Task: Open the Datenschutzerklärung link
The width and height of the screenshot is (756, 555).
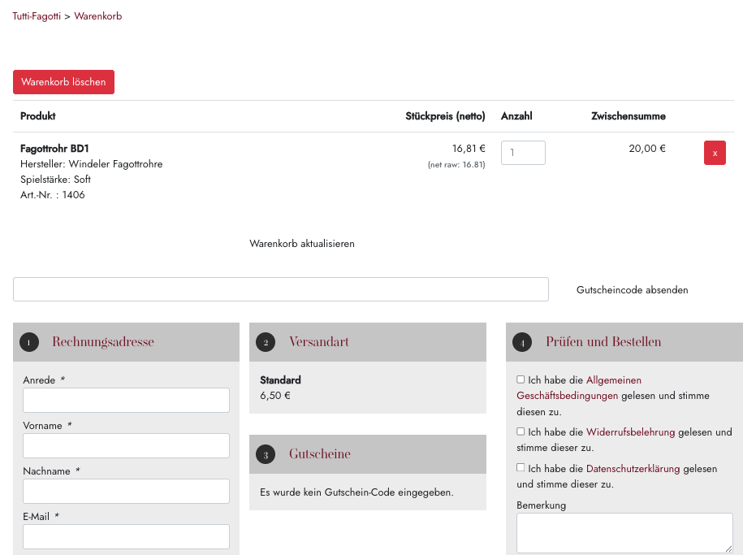Action: tap(633, 469)
